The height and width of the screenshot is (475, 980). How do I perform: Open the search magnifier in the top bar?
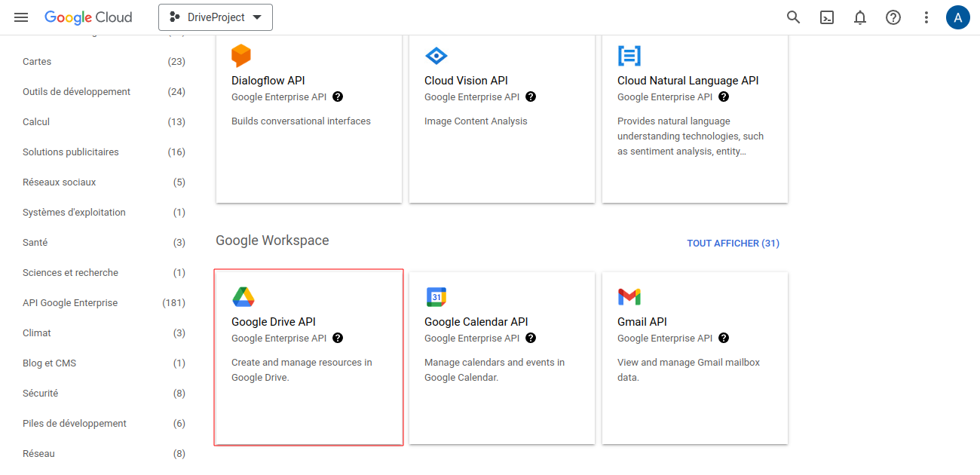pos(793,17)
